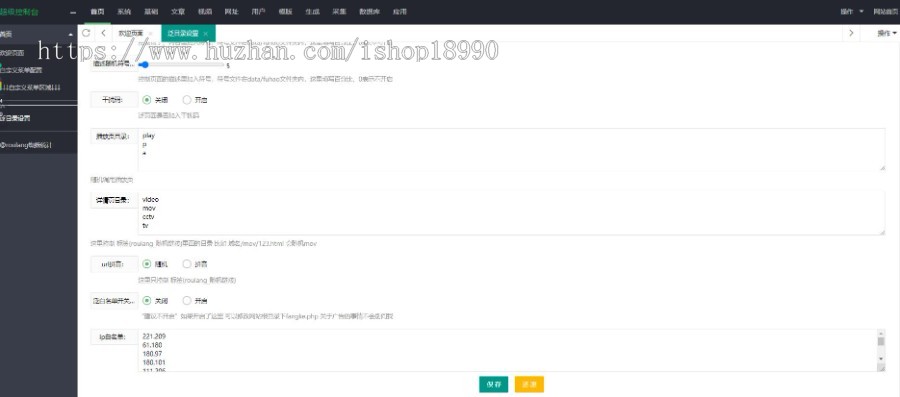This screenshot has height=397, width=900.
Task: Open the custom menu config sidebar entry
Action: pyautogui.click(x=22, y=70)
